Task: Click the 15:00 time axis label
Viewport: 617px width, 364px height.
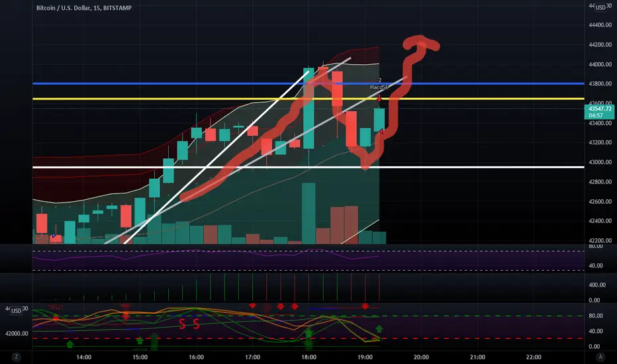Action: 140,357
